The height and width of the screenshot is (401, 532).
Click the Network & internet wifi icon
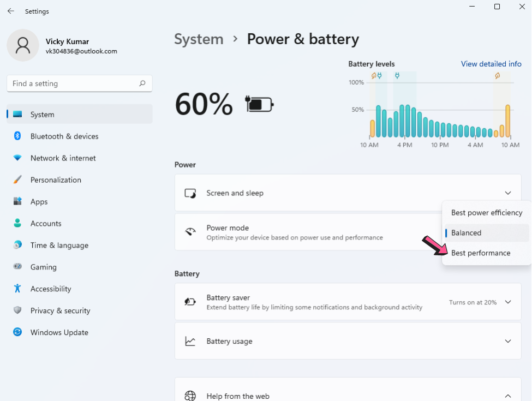(x=17, y=158)
